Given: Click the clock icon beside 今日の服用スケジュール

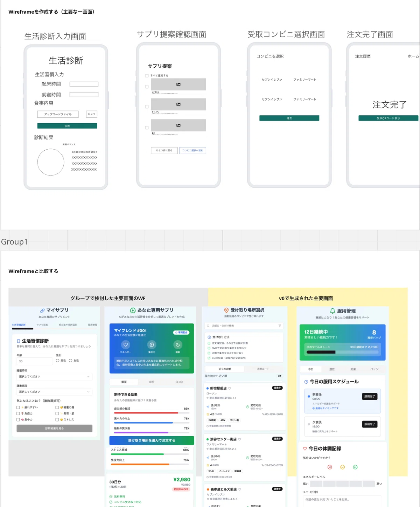Looking at the screenshot, I should pyautogui.click(x=306, y=382).
